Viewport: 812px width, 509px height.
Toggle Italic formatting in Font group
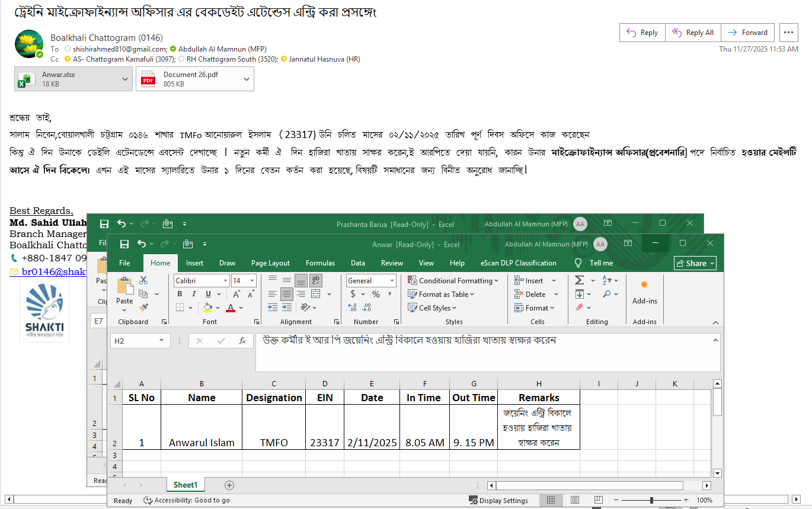click(195, 294)
